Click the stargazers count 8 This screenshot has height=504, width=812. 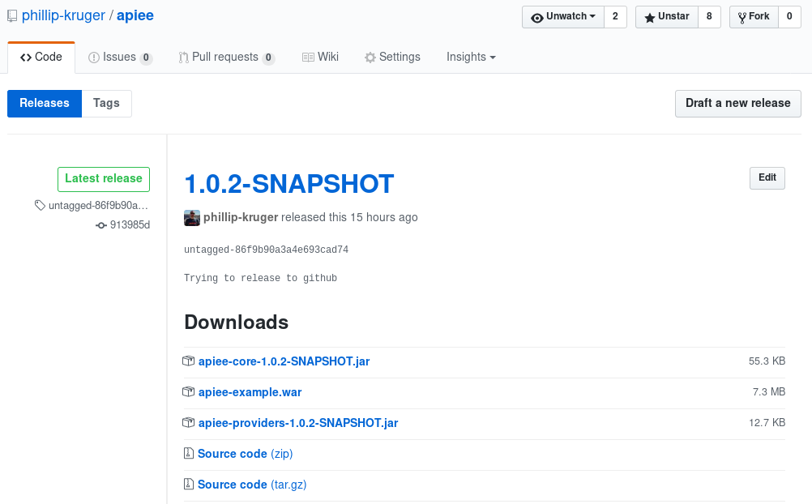coord(709,17)
